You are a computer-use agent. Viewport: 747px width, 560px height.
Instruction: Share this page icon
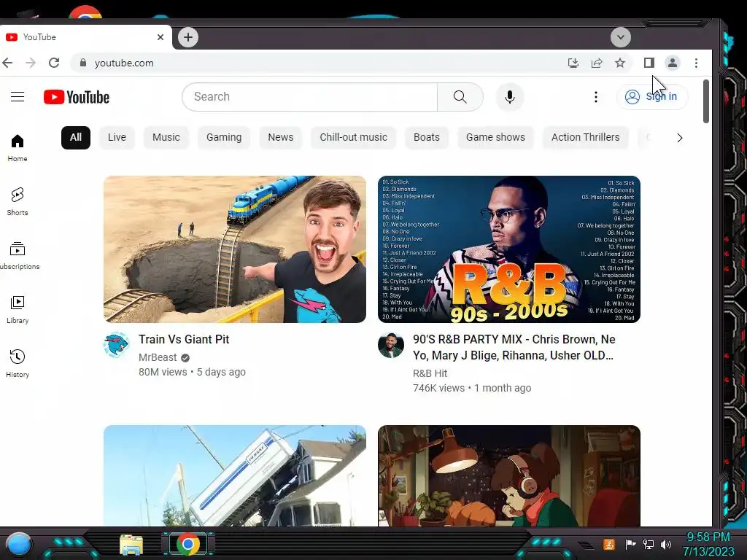(x=597, y=63)
